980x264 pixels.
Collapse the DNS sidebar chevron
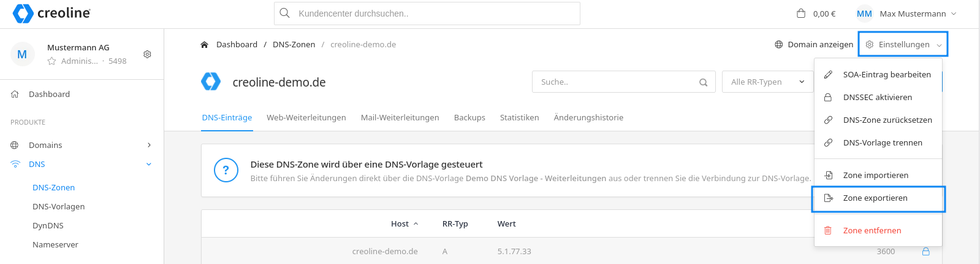point(149,164)
